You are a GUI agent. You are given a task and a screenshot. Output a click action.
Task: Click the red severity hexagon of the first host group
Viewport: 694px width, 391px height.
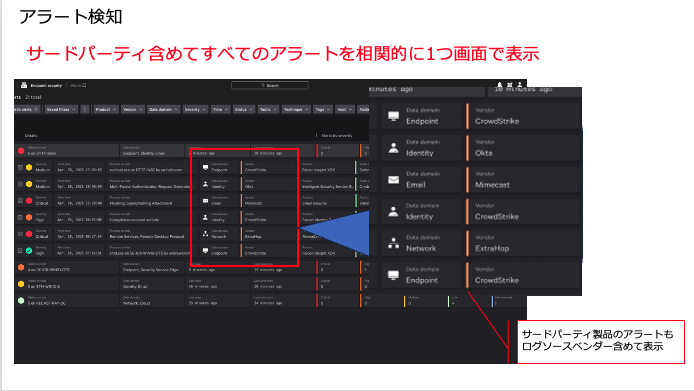pyautogui.click(x=21, y=151)
